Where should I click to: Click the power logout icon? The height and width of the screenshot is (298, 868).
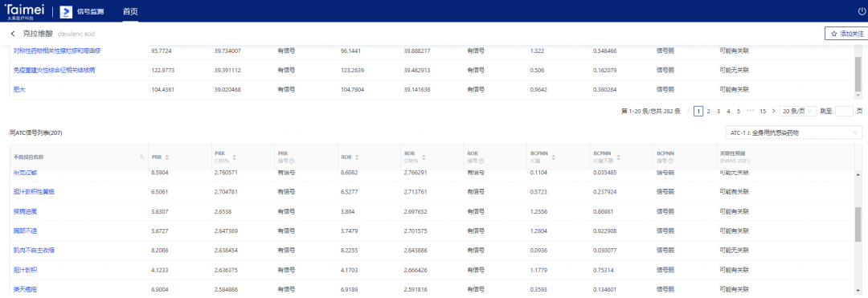click(861, 11)
